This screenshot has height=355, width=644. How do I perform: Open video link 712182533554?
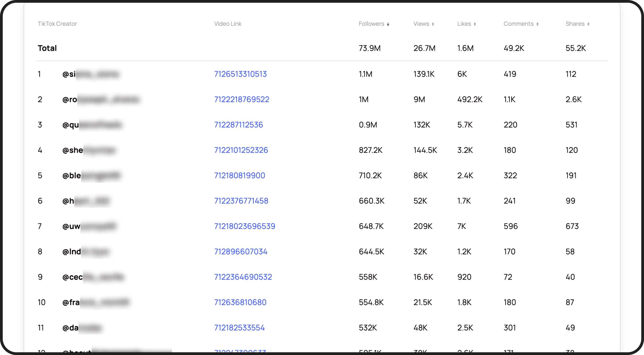coord(239,328)
